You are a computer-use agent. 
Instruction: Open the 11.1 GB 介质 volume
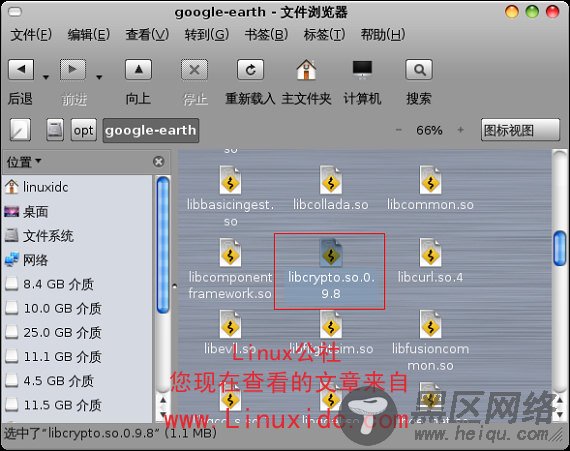tap(77, 357)
